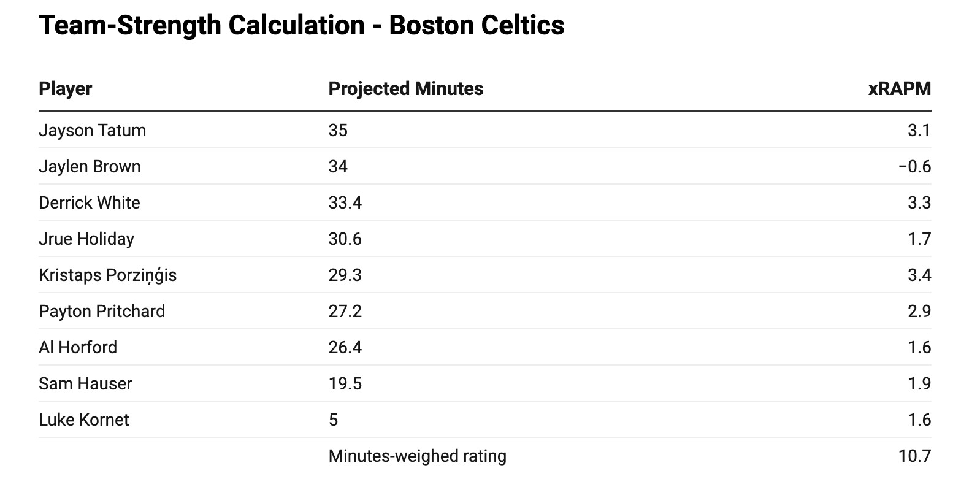Click the Jrue Holiday name cell
This screenshot has width=980, height=487.
click(x=86, y=239)
